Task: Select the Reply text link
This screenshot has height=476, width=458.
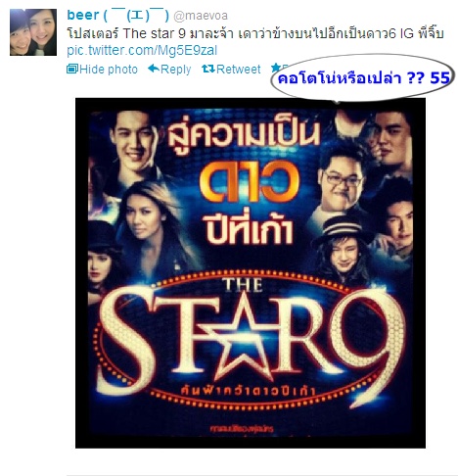Action: pos(175,70)
